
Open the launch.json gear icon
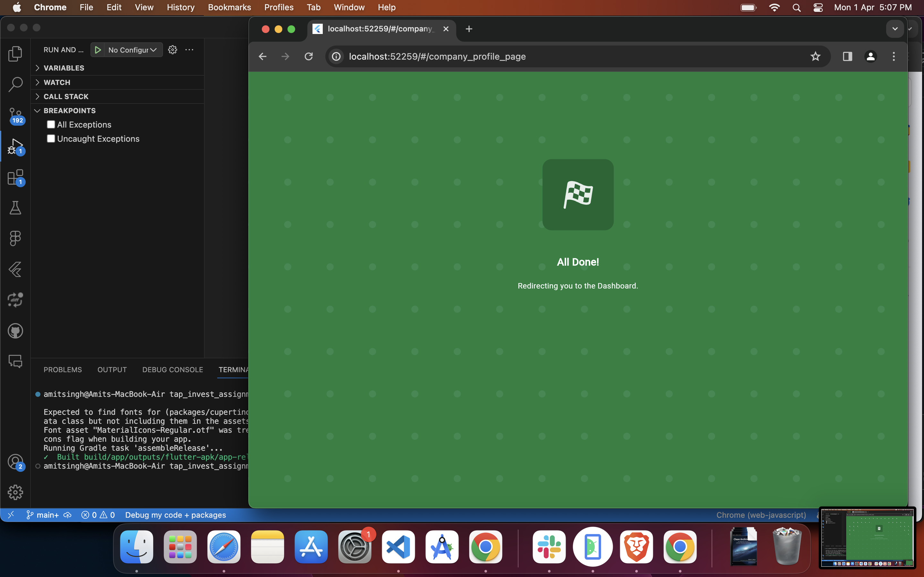click(x=173, y=50)
